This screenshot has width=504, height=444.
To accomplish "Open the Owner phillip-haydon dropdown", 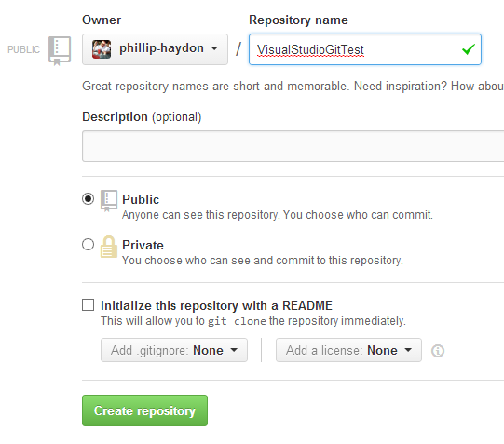I will click(x=155, y=49).
